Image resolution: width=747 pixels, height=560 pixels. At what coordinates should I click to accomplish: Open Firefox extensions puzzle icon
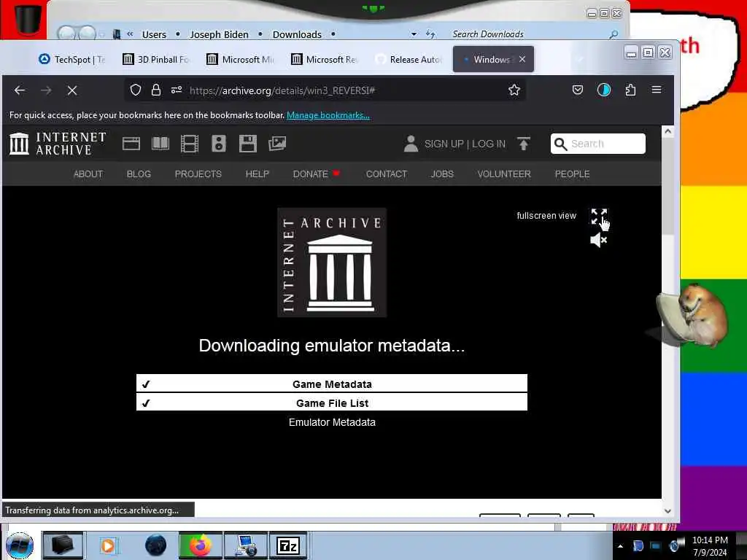point(630,90)
